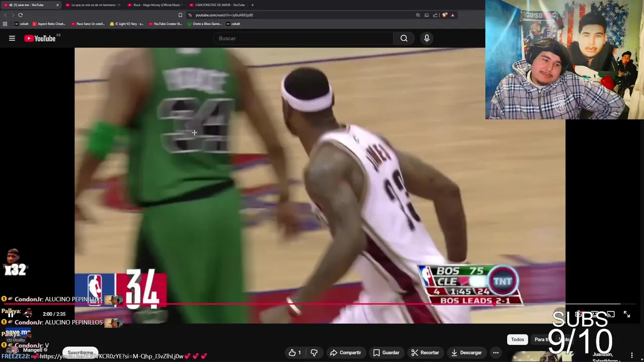This screenshot has width=644, height=362.
Task: Go back using the browser back arrow
Action: (x=6, y=15)
